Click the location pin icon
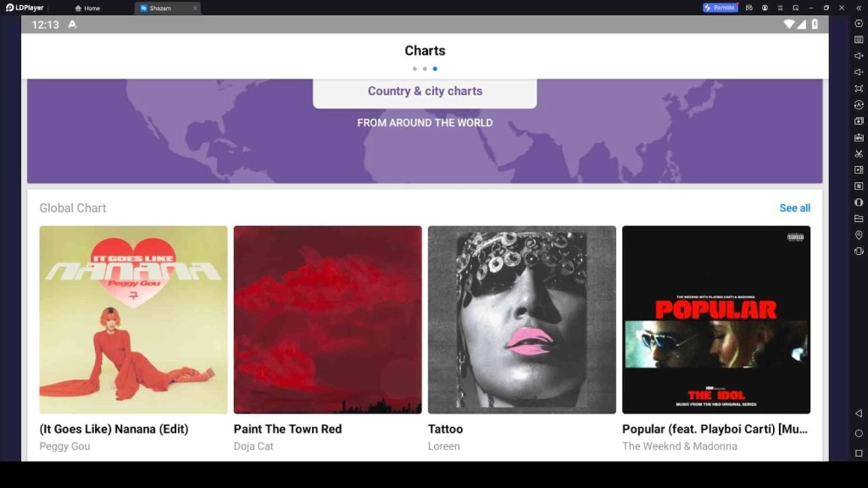The height and width of the screenshot is (488, 868). coord(859,235)
